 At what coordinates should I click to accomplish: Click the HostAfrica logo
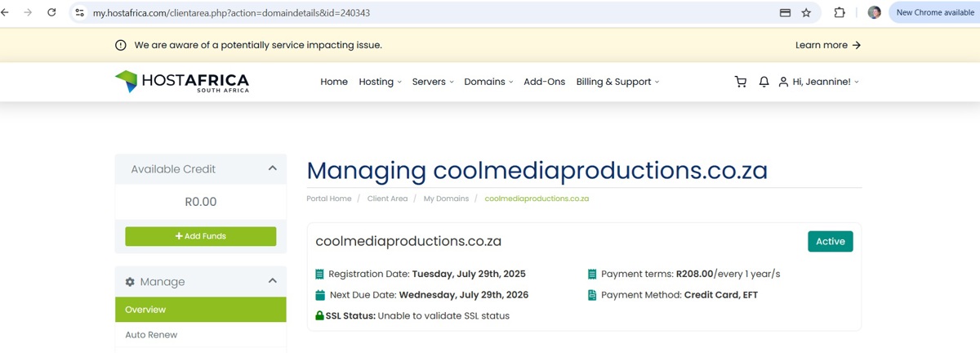pos(182,82)
